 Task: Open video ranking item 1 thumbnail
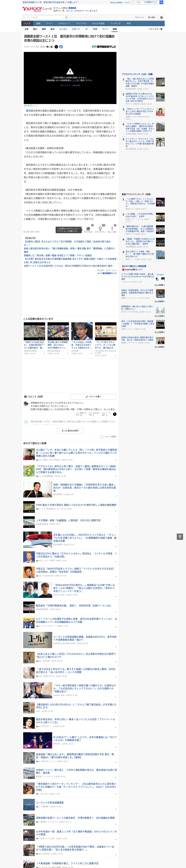pyautogui.click(x=160, y=202)
